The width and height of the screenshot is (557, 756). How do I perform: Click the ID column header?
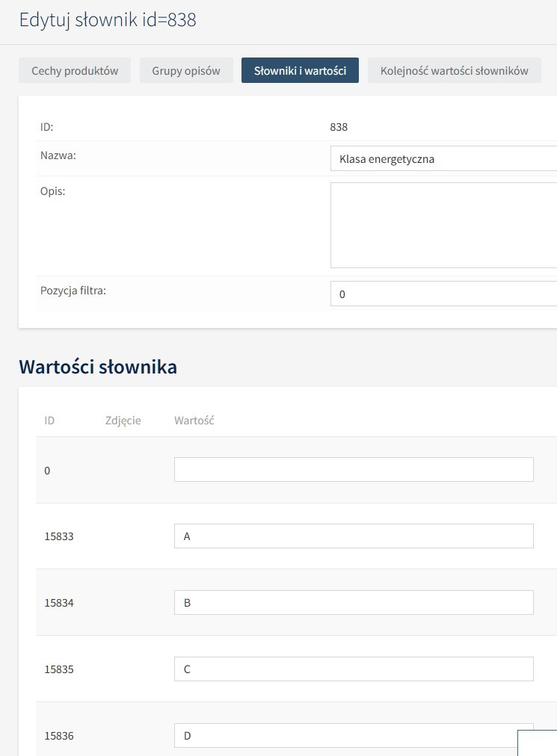(x=49, y=421)
